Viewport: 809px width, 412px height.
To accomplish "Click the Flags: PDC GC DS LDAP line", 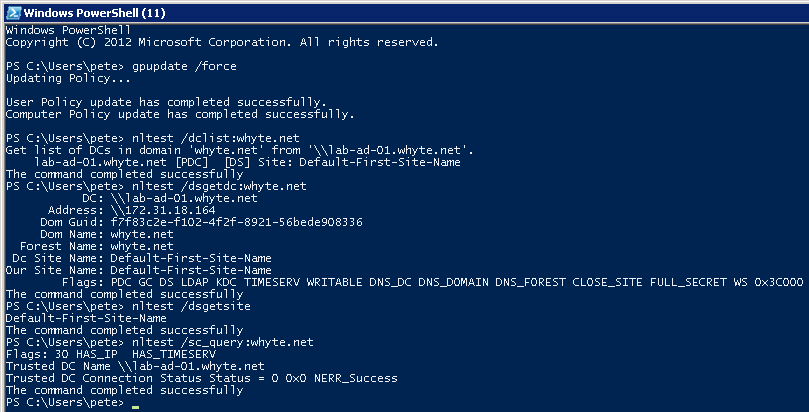I will pyautogui.click(x=432, y=283).
